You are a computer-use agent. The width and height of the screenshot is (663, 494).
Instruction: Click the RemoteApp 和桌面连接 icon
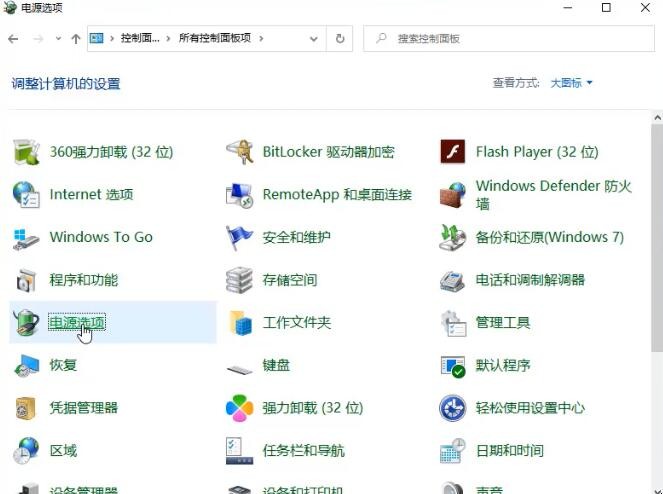click(239, 195)
